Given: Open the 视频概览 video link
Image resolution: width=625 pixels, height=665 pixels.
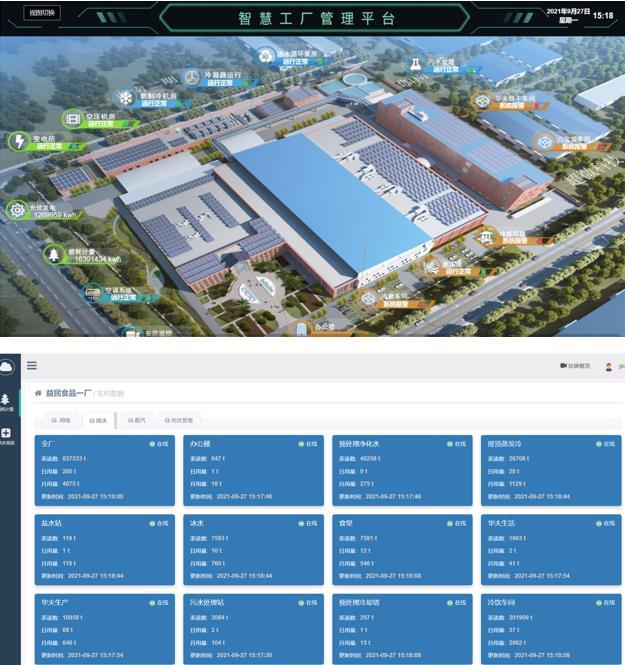Looking at the screenshot, I should pos(577,366).
